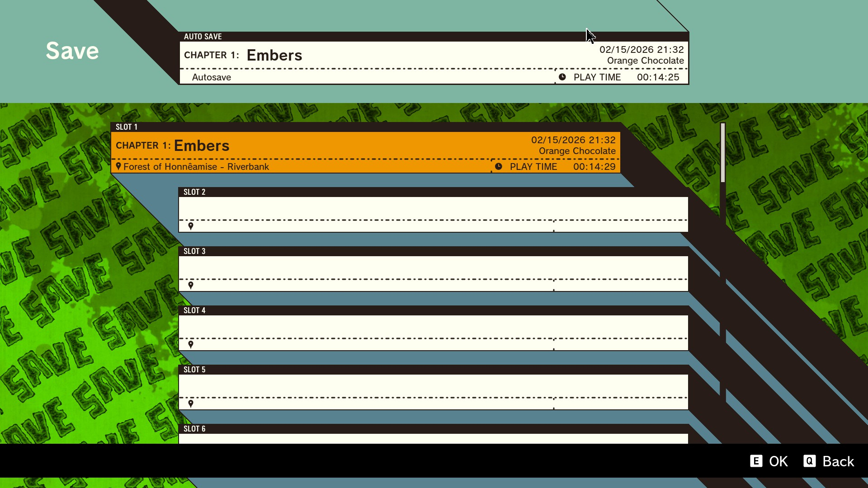Screen dimensions: 868x488
Task: Click the Slot 1 play time 00:14:29
Action: pyautogui.click(x=594, y=166)
